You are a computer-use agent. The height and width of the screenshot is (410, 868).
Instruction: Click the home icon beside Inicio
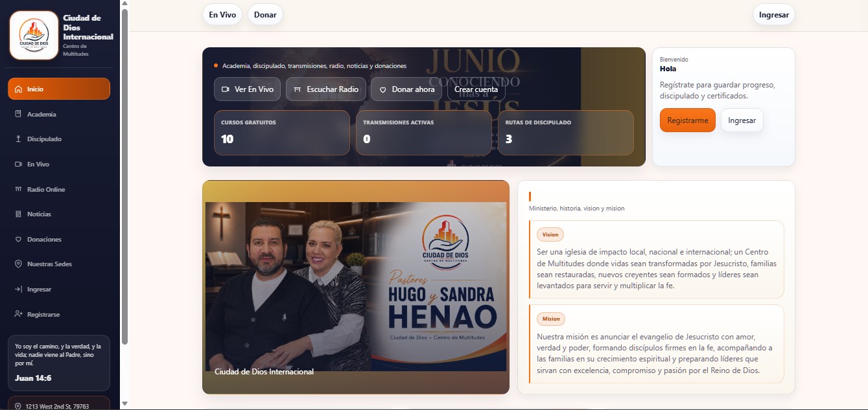[x=18, y=89]
